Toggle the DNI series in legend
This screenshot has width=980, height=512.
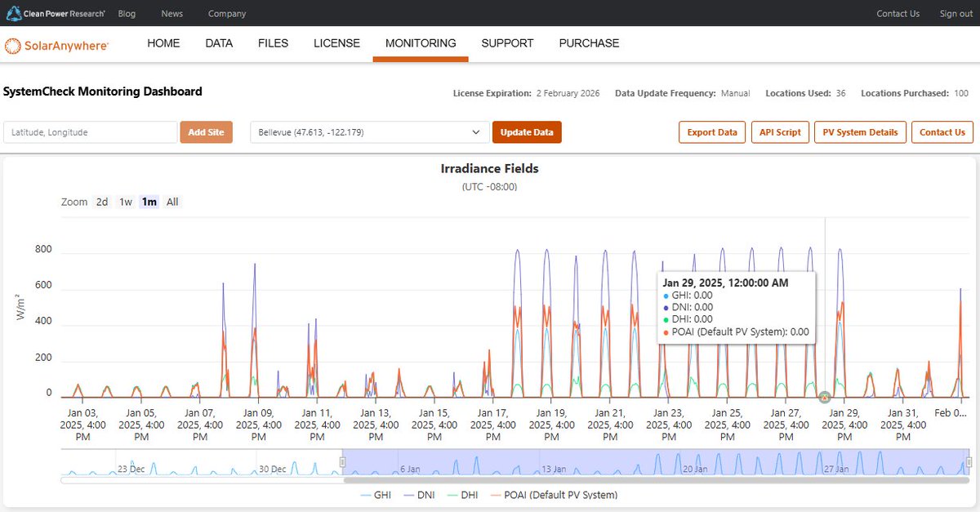click(x=421, y=495)
